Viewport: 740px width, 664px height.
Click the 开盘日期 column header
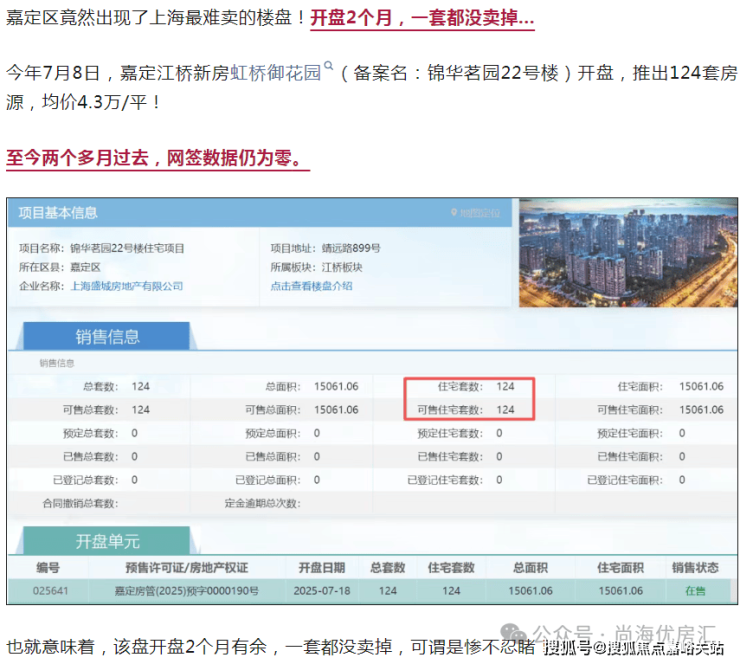pos(320,568)
